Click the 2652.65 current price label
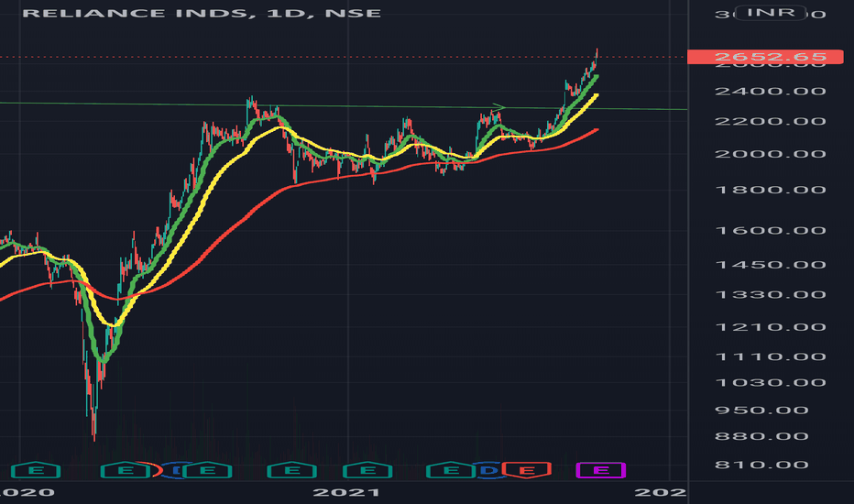Screen dimensions: 854x504 [x=765, y=57]
